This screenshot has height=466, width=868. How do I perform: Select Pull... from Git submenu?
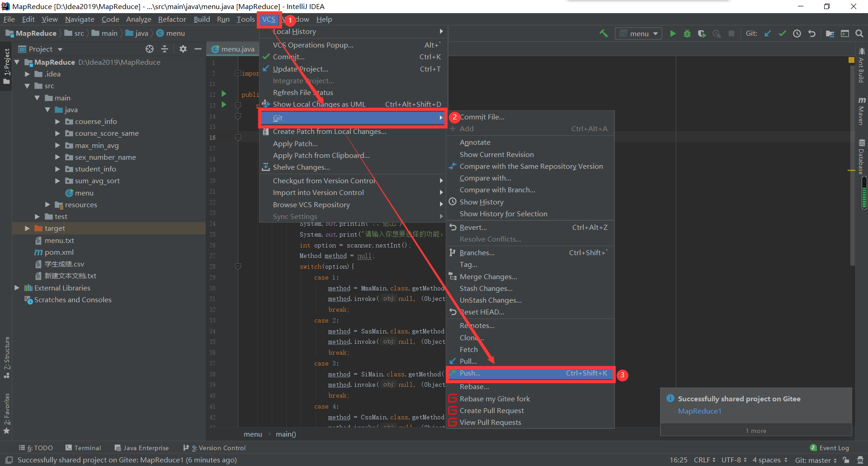point(530,361)
